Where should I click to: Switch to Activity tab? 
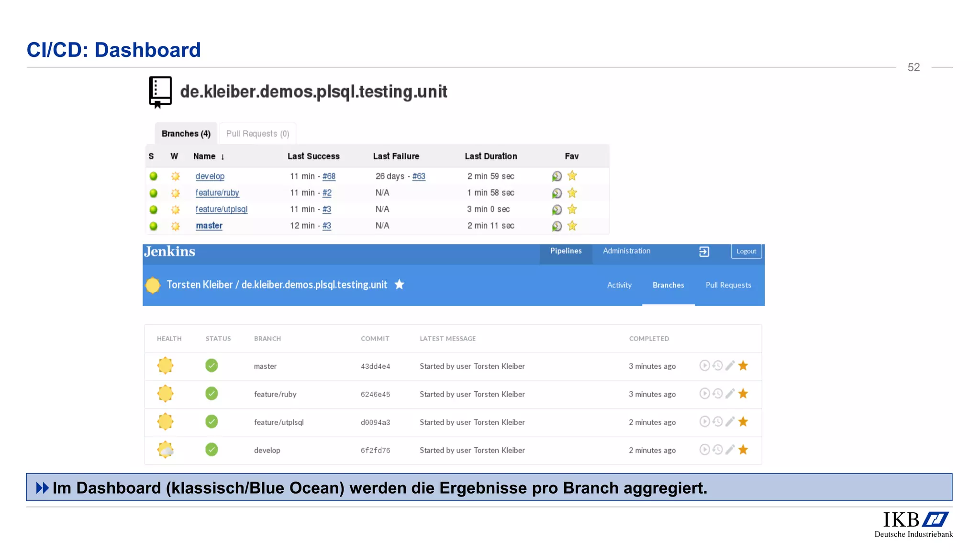[x=620, y=285]
